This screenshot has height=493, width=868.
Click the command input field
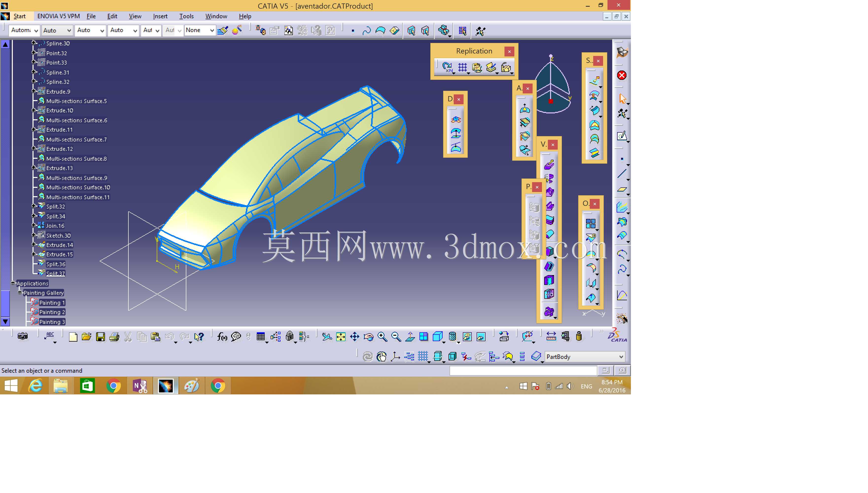point(523,371)
